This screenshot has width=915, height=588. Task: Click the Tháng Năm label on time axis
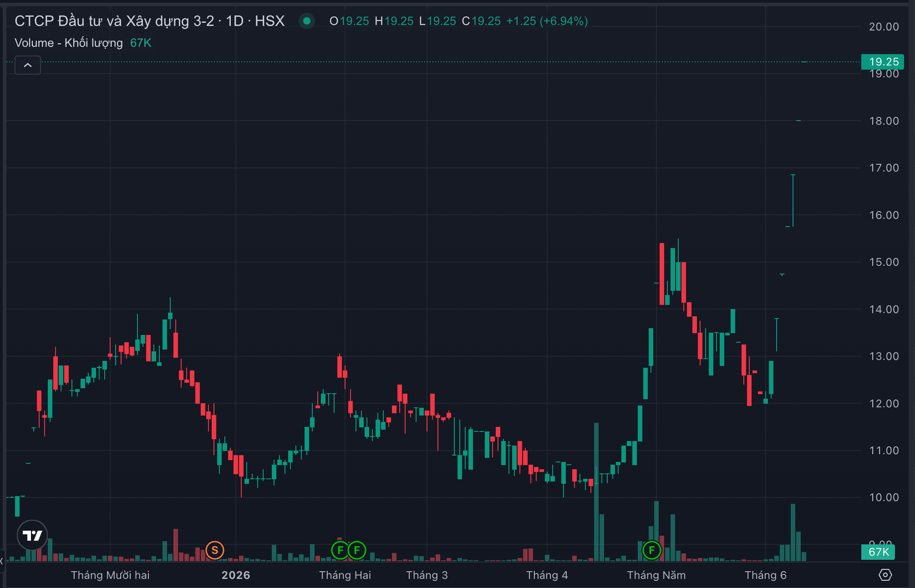point(656,575)
